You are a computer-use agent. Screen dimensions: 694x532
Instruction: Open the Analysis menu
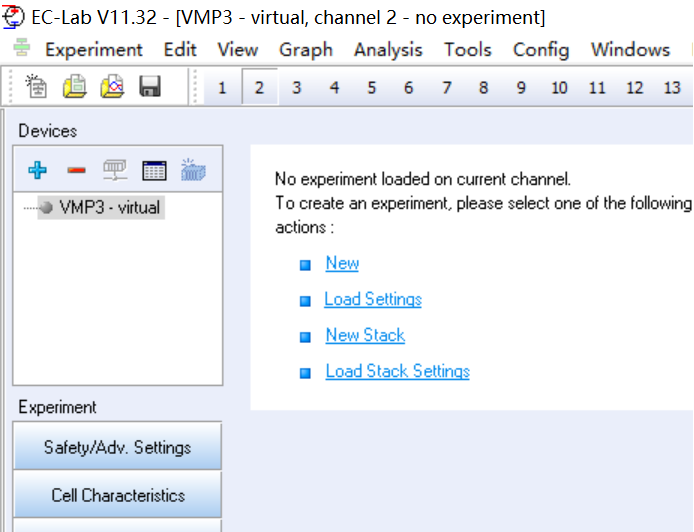388,49
